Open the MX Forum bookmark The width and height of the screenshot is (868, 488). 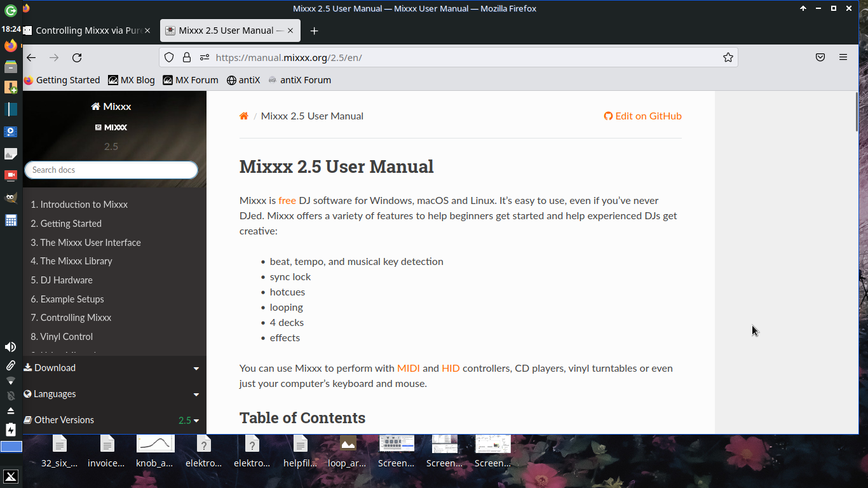point(191,80)
